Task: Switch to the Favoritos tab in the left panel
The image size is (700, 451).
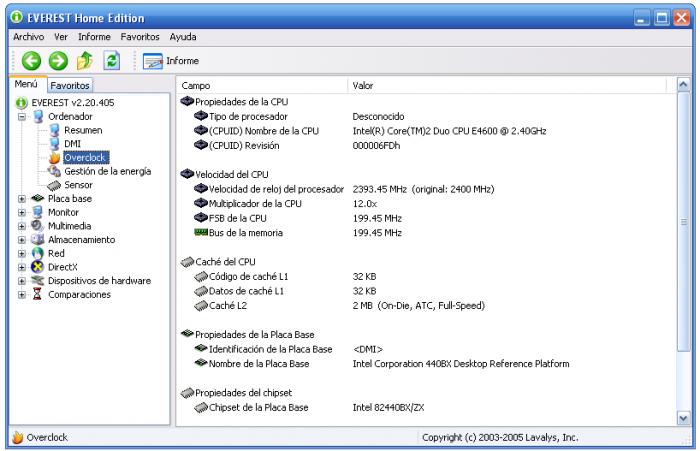Action: [70, 85]
